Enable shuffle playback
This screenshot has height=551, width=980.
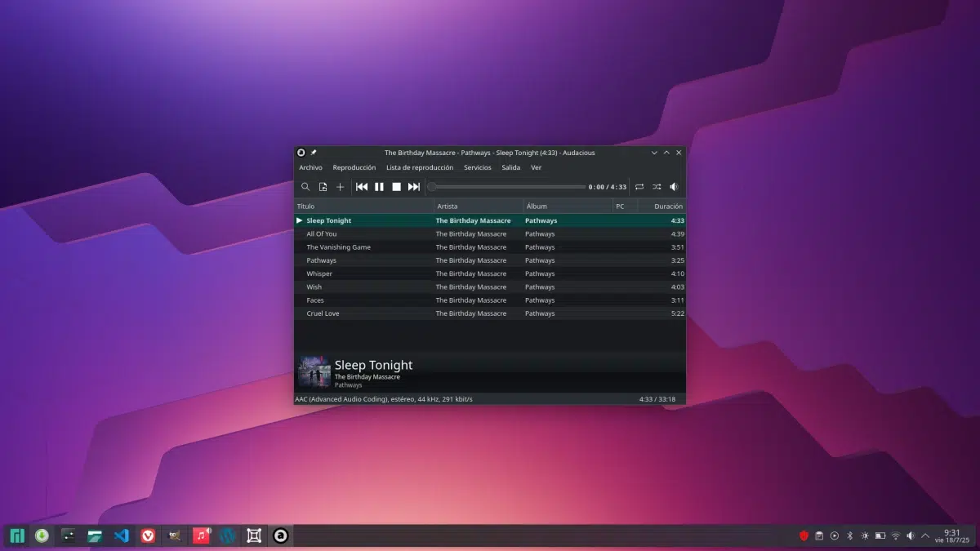657,187
